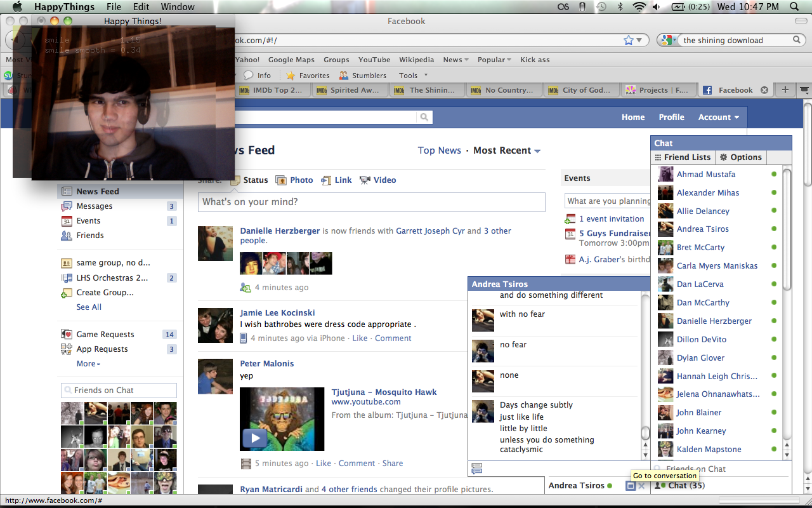Viewport: 812px width, 508px height.
Task: Click the Status share icon
Action: (235, 180)
